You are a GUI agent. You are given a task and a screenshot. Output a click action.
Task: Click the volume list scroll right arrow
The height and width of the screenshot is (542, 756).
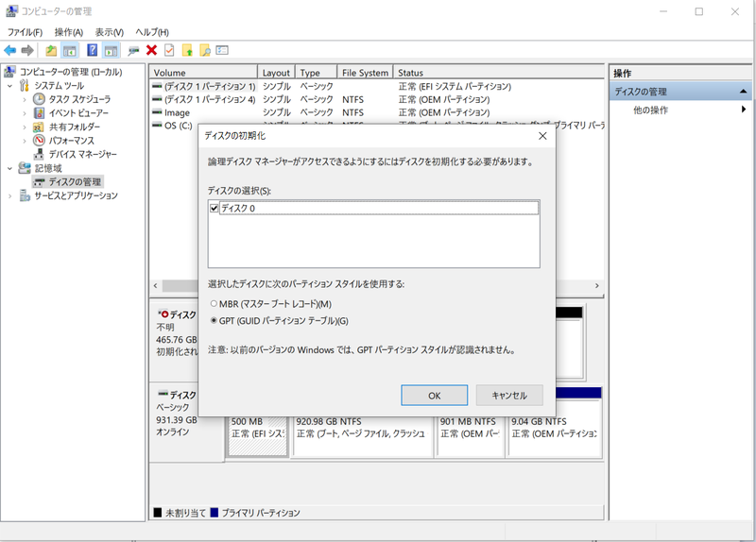[597, 286]
